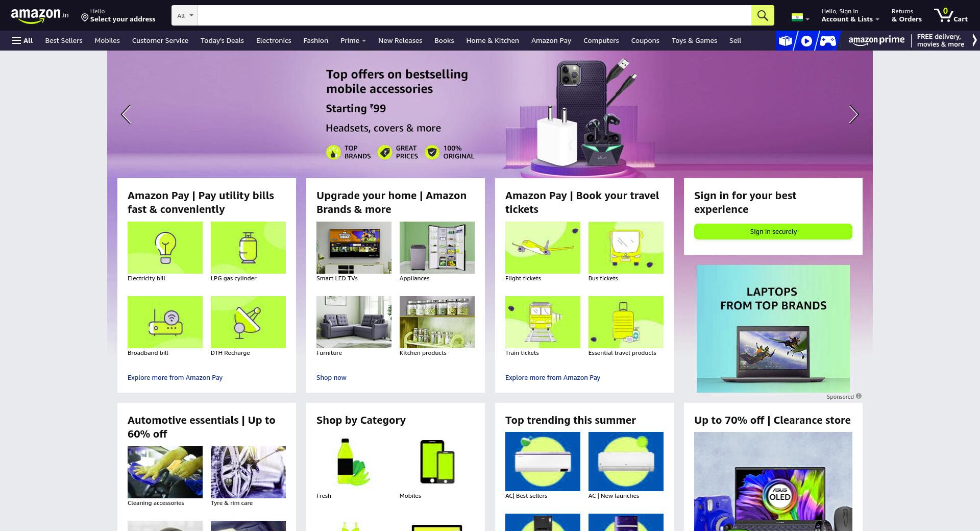Focus the Amazon search input field
980x531 pixels.
coord(475,15)
